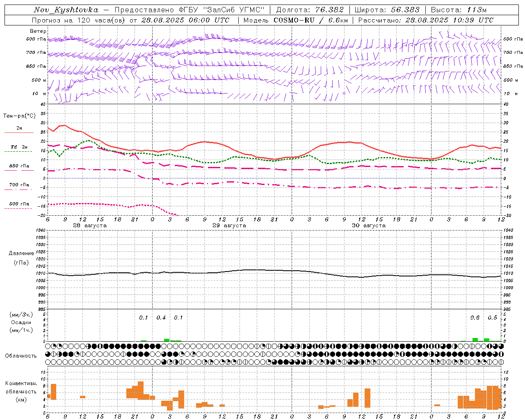The width and height of the screenshot is (525, 420).
Task: Click the 'Конвективн.' convective cloud label
Action: tap(21, 383)
